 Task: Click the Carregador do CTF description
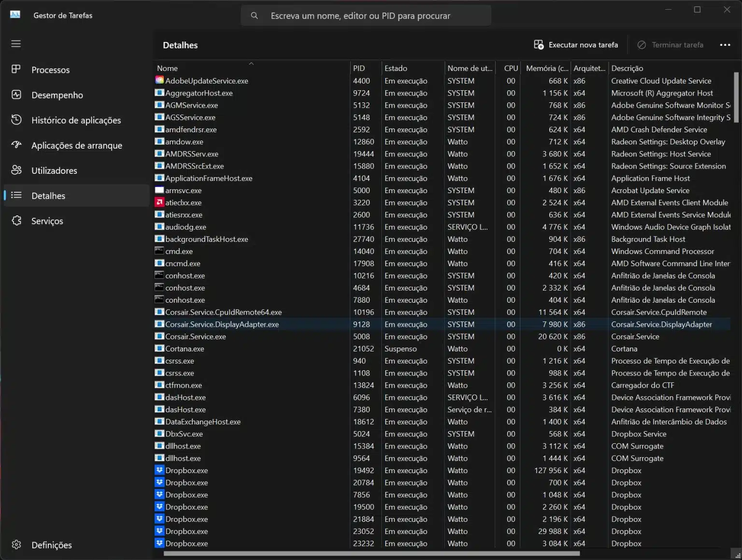pyautogui.click(x=642, y=385)
